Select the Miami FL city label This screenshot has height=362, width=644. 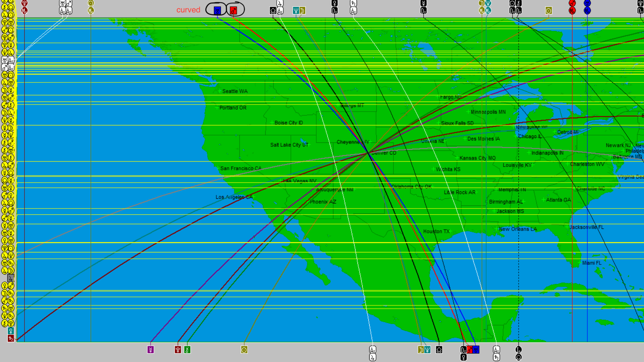(x=592, y=263)
